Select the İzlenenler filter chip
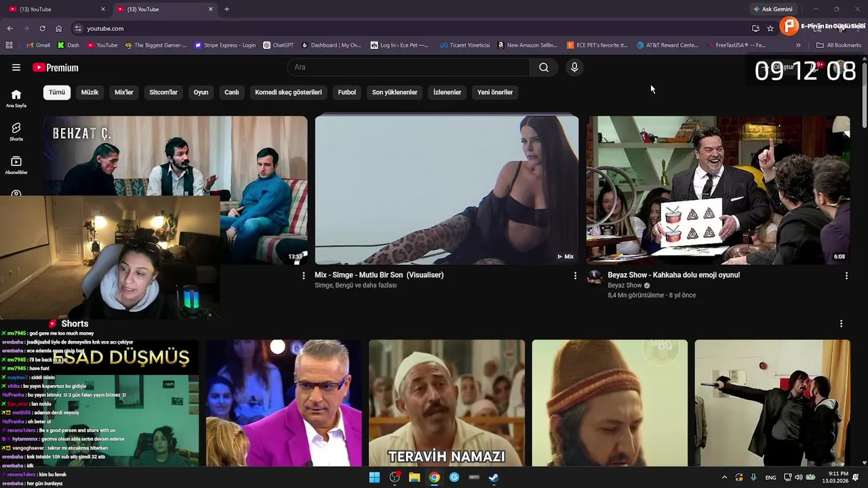Image resolution: width=868 pixels, height=488 pixels. [447, 92]
